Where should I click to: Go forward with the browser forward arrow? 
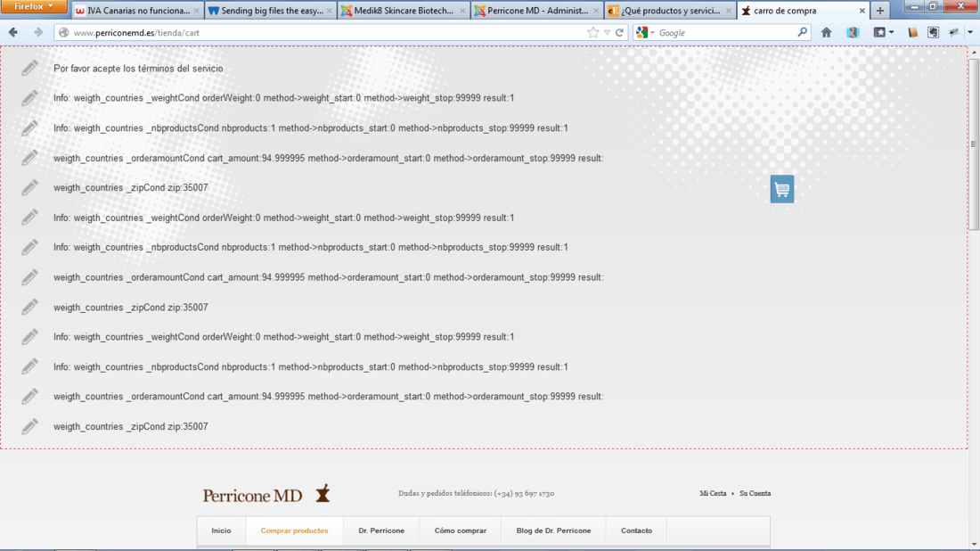click(x=38, y=32)
